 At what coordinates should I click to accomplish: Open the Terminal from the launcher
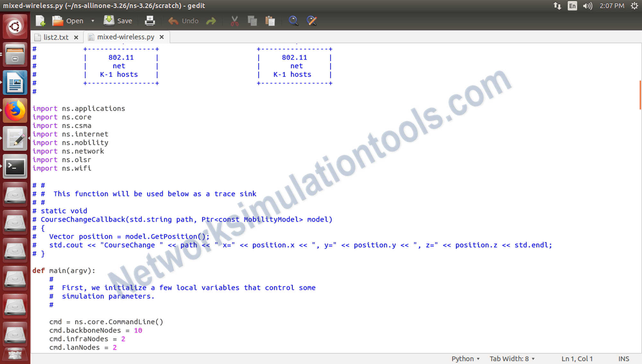[x=15, y=166]
